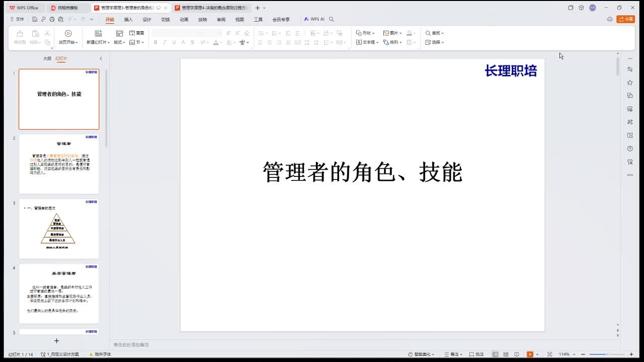This screenshot has height=362, width=644.
Task: Select slide 4 thumbnail 基层管理者
Action: (x=59, y=294)
